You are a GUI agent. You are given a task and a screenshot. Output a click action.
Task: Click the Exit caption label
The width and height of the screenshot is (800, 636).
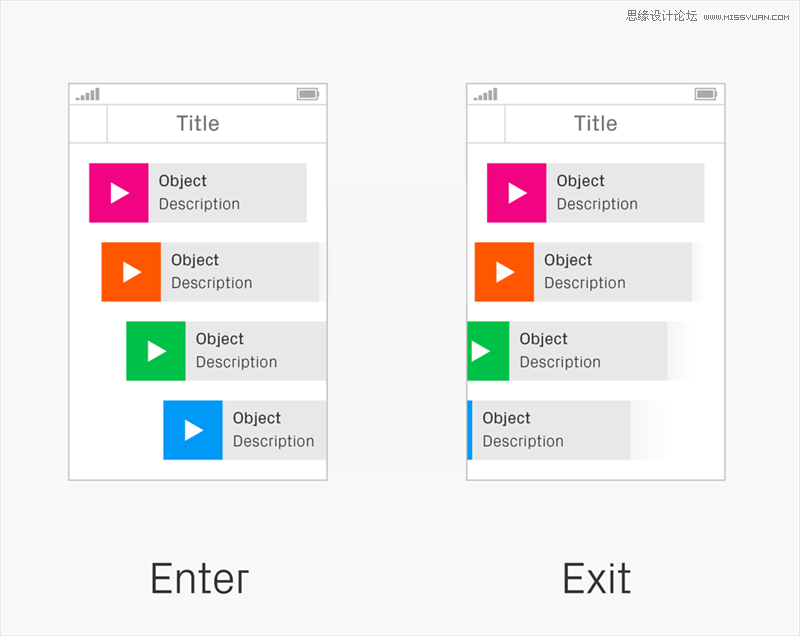click(x=596, y=578)
